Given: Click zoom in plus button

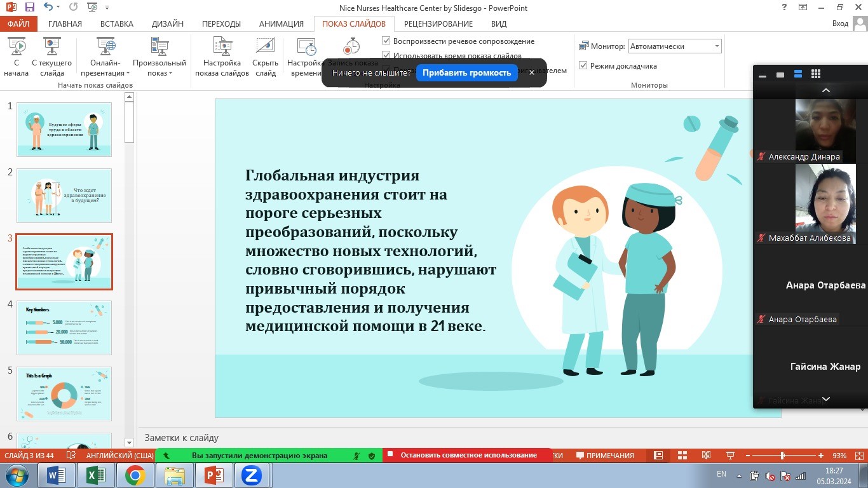Looking at the screenshot, I should point(821,456).
